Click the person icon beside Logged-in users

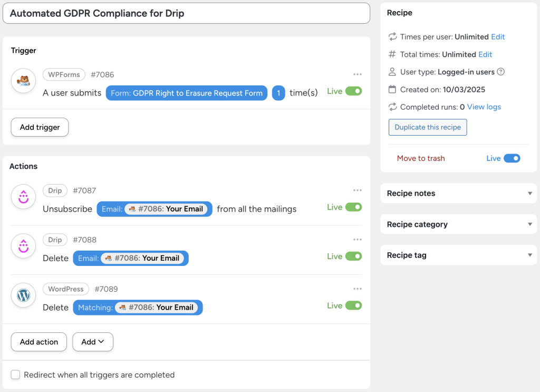point(391,72)
